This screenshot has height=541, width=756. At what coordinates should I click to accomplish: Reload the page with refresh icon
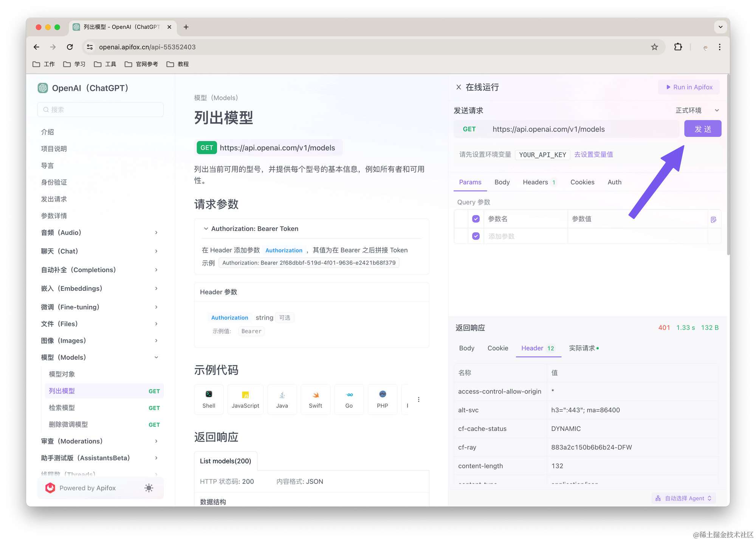pos(70,47)
